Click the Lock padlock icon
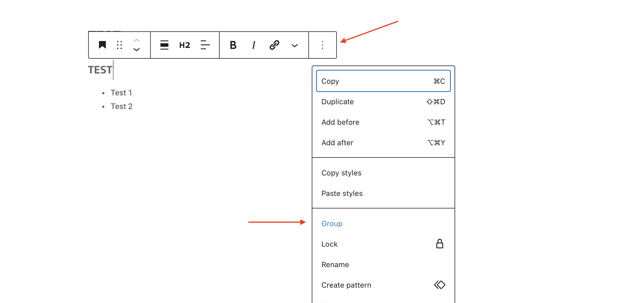The height and width of the screenshot is (303, 644). 439,244
